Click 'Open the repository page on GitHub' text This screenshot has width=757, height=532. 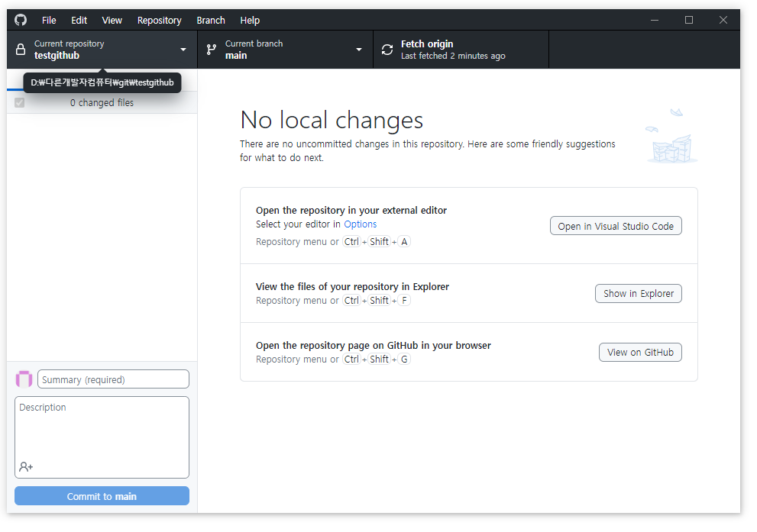click(374, 345)
